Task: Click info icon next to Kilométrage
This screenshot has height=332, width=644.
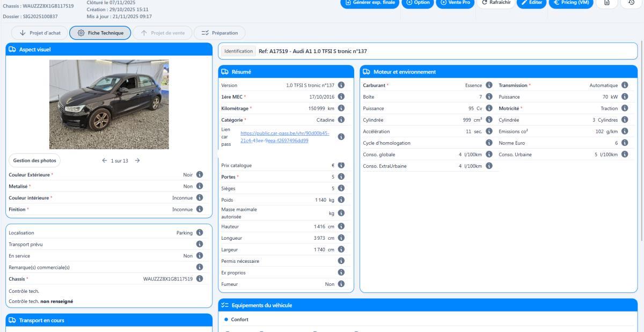Action: [x=341, y=108]
